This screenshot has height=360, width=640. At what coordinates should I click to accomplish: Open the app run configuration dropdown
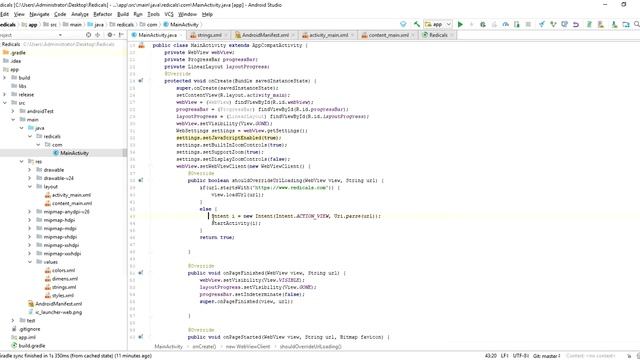pos(438,24)
